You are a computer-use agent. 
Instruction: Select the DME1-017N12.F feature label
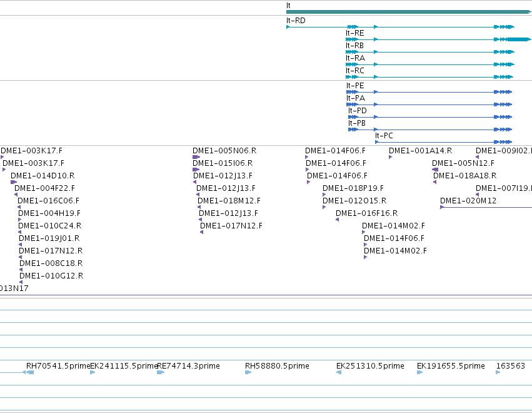[x=231, y=226]
